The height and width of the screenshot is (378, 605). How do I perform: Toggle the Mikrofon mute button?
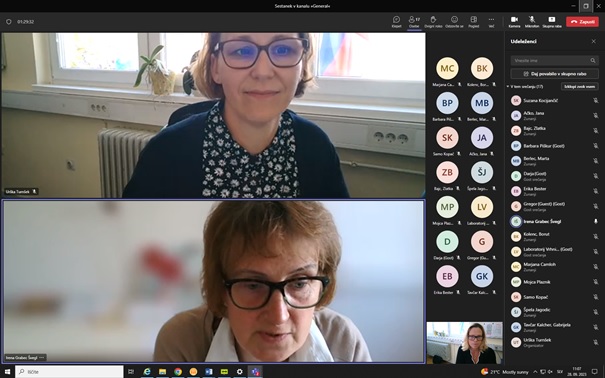click(x=532, y=22)
